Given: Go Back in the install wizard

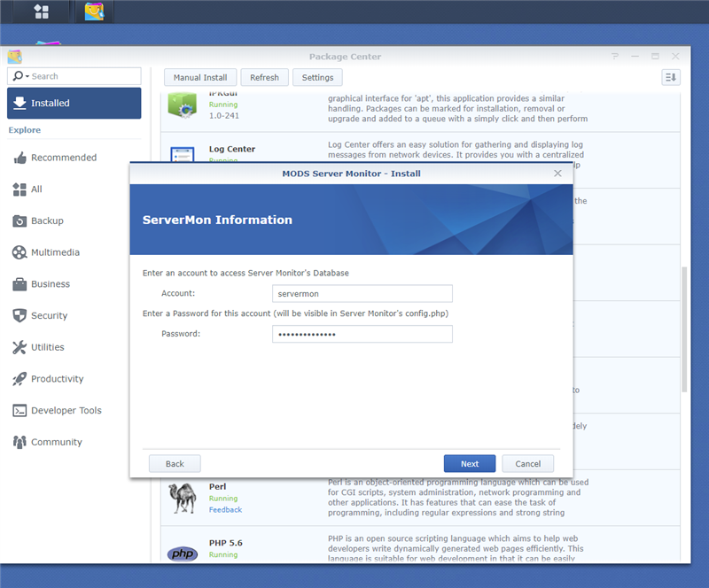Looking at the screenshot, I should point(175,464).
